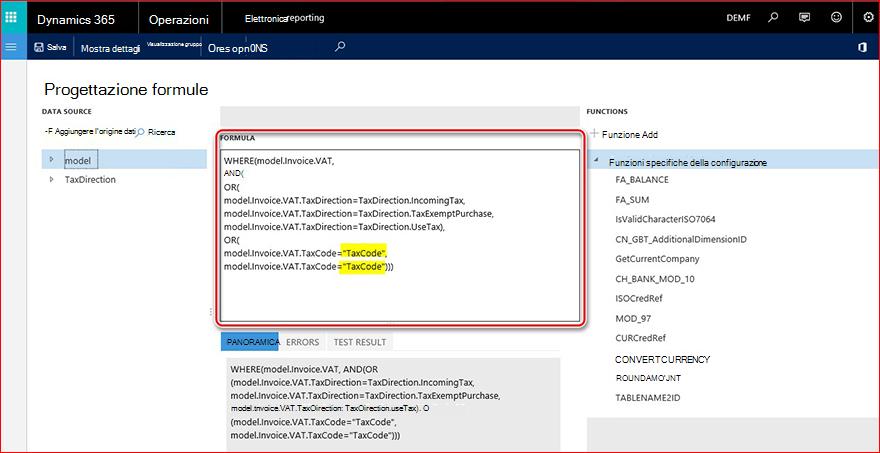Click the action bar search magnifier
880x453 pixels.
point(339,47)
